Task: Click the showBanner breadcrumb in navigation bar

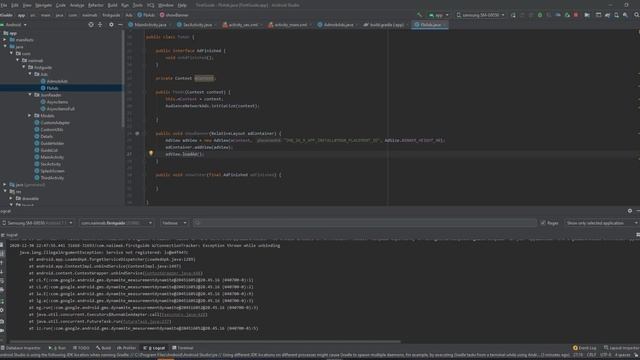Action: tap(174, 15)
